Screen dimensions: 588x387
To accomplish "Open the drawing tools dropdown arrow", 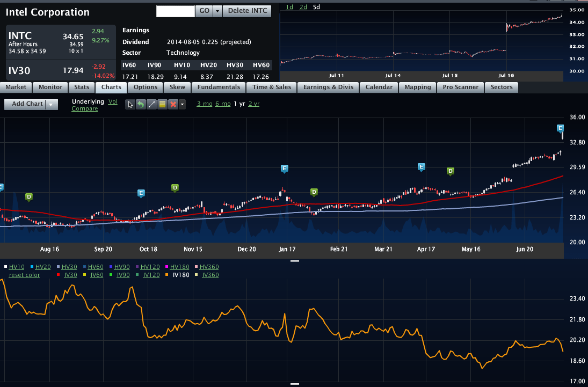I will 183,104.
